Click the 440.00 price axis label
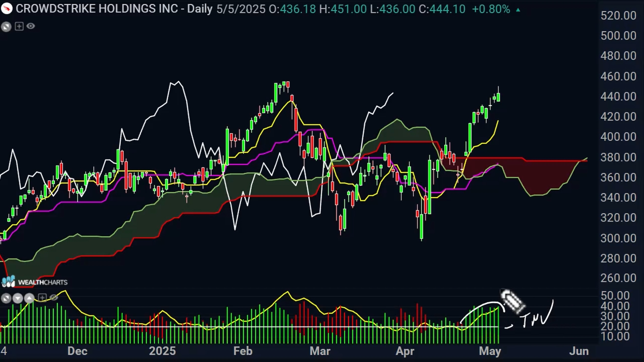644x362 pixels. click(x=619, y=97)
